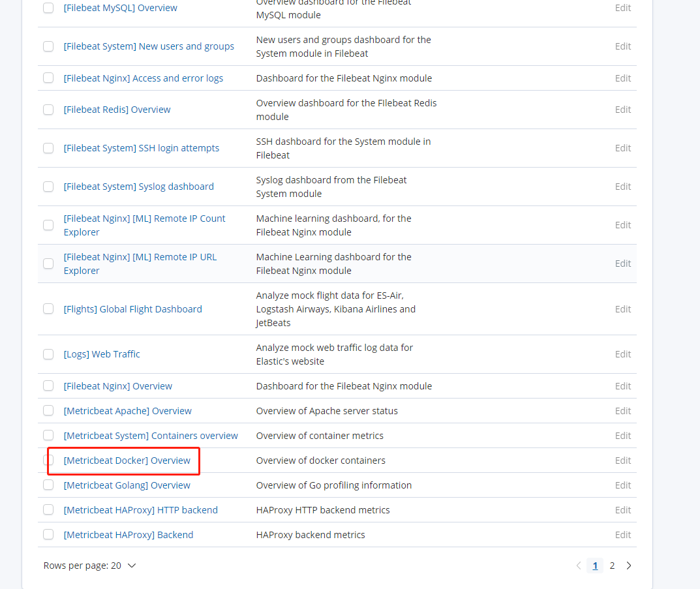Tick the checkbox for [Filebeat MySQL] Overview
The image size is (700, 589).
point(48,8)
